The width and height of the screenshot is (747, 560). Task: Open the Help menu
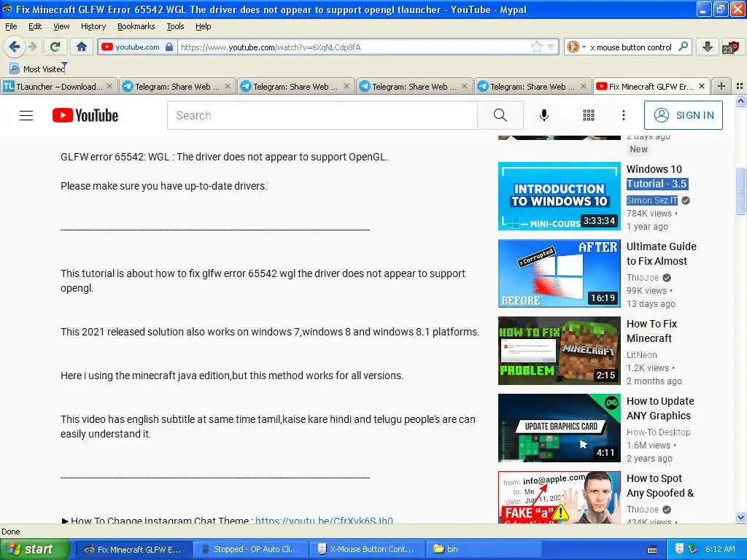[203, 26]
